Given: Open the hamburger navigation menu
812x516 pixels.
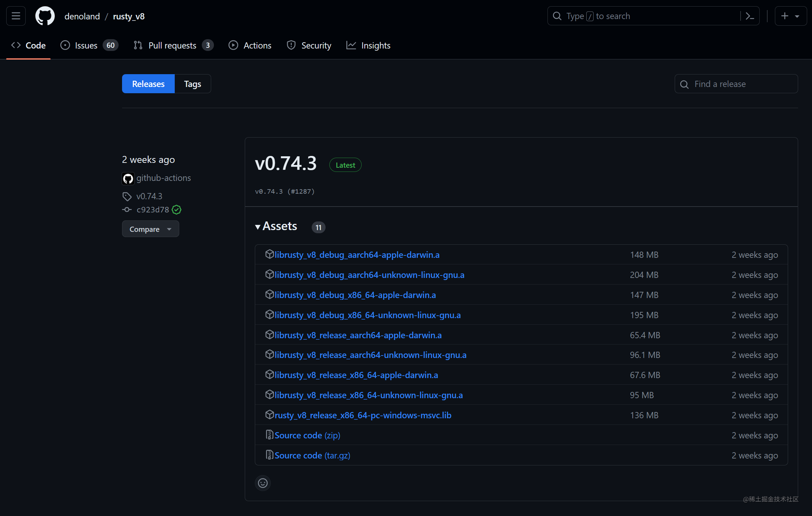Looking at the screenshot, I should coord(16,16).
